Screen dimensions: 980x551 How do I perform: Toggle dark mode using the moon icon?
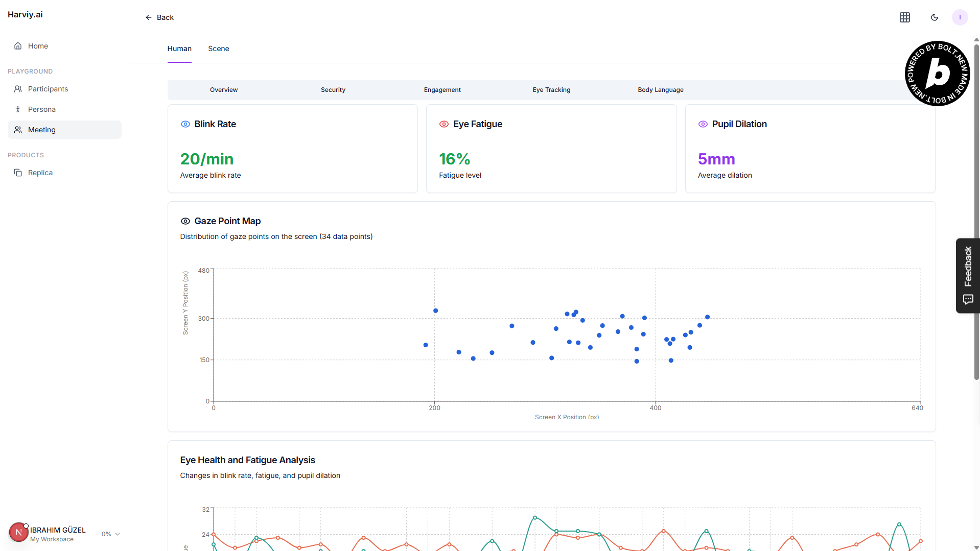coord(934,17)
